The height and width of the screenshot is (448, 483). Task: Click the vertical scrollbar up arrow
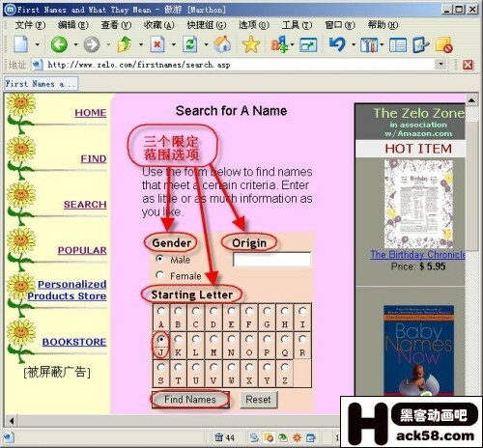(x=471, y=100)
